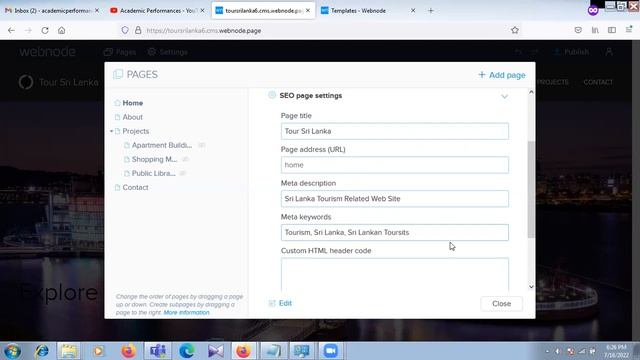Screen dimensions: 640x360
Task: Open the browser library icon
Action: pyautogui.click(x=595, y=30)
